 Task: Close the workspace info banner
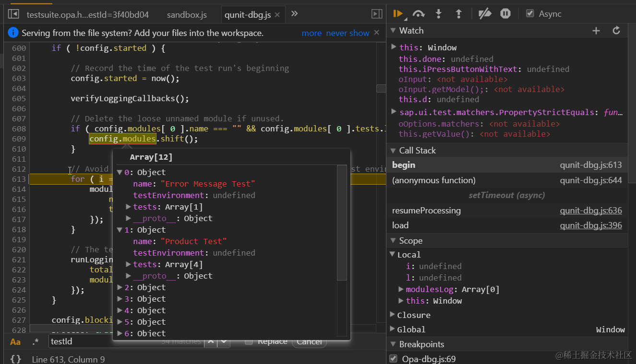377,33
